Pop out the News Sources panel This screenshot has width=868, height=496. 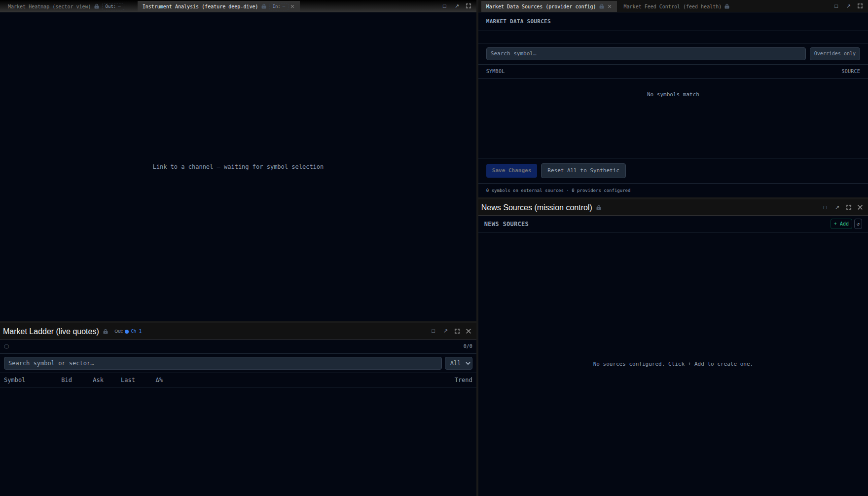pos(837,208)
